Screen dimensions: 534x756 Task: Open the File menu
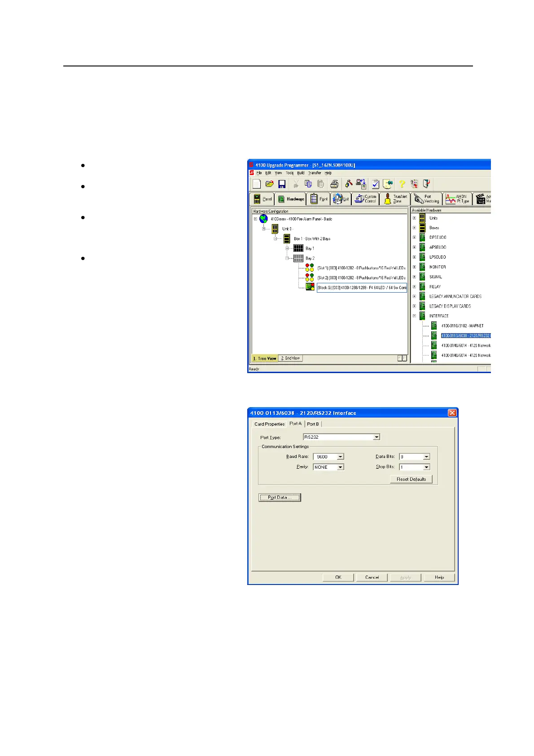259,173
